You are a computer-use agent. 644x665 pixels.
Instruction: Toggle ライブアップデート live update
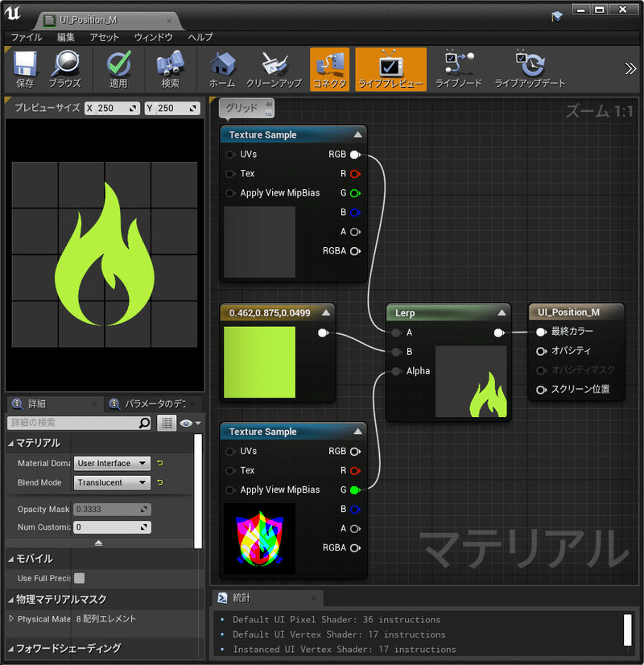(x=530, y=68)
